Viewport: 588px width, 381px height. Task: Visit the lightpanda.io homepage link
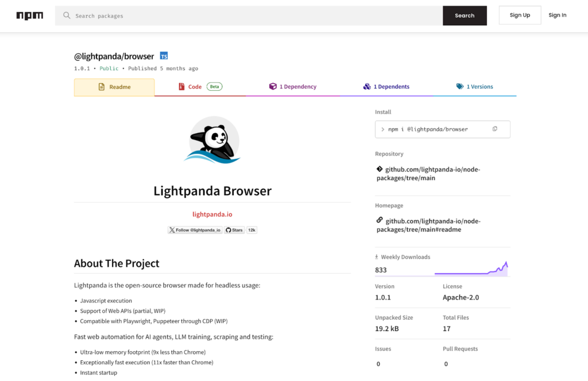click(x=212, y=213)
